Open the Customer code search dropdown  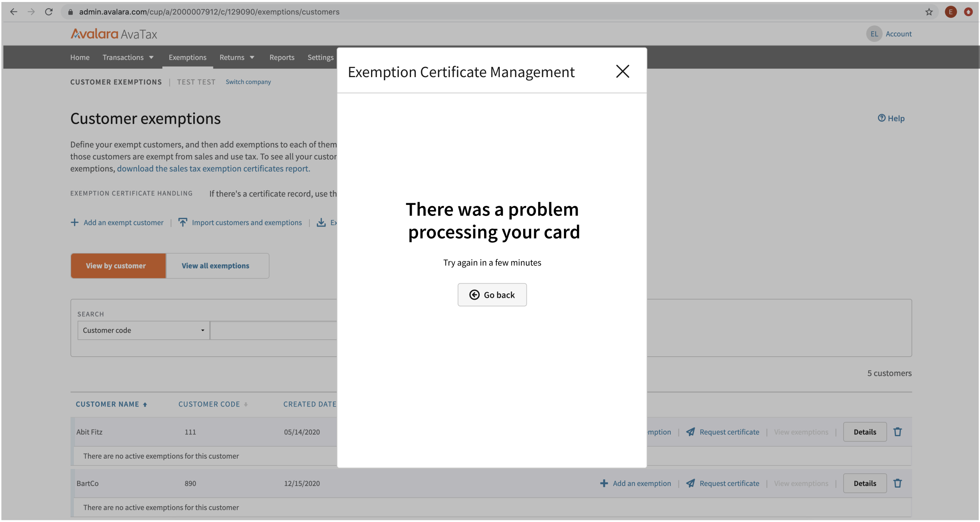pyautogui.click(x=143, y=330)
